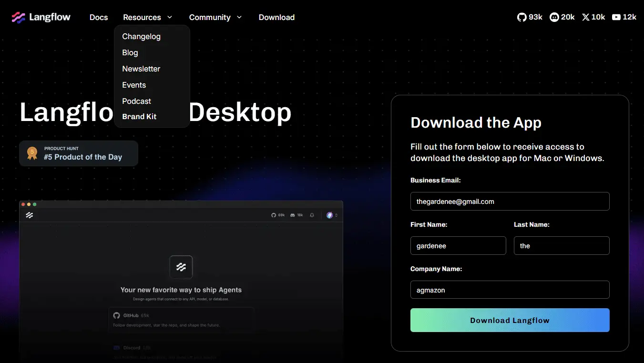This screenshot has height=363, width=644.
Task: Click "Your new favorite way to ship Agents" text
Action: point(181,290)
